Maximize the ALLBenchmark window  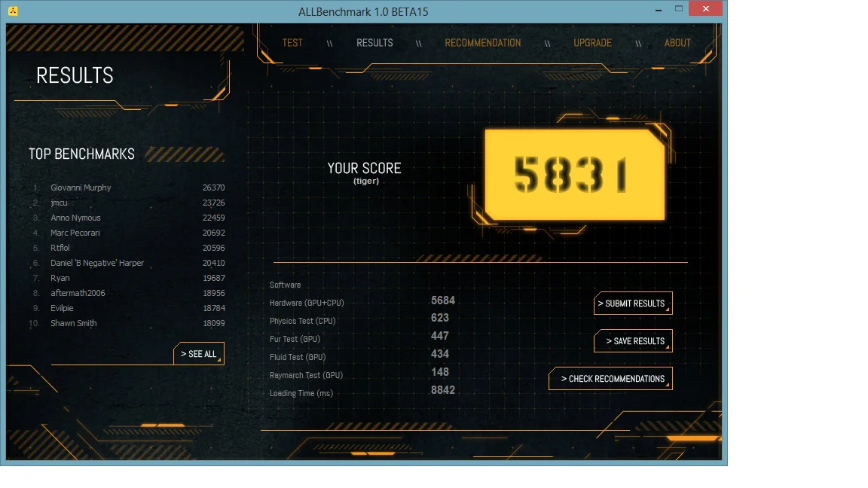[x=679, y=9]
